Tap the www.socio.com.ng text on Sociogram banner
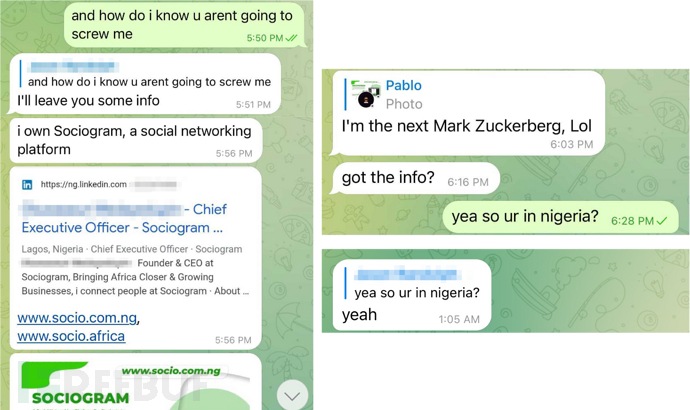The height and width of the screenshot is (410, 690). [171, 371]
